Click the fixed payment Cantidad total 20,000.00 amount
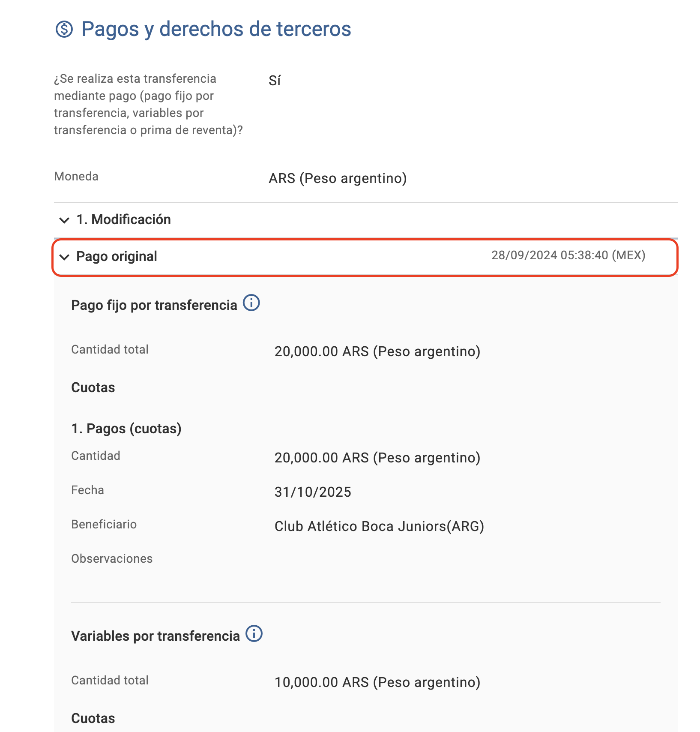700x732 pixels. pos(377,351)
